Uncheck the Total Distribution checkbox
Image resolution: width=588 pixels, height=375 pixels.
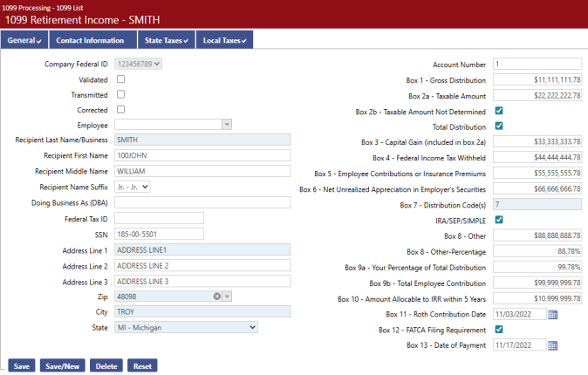pyautogui.click(x=499, y=126)
